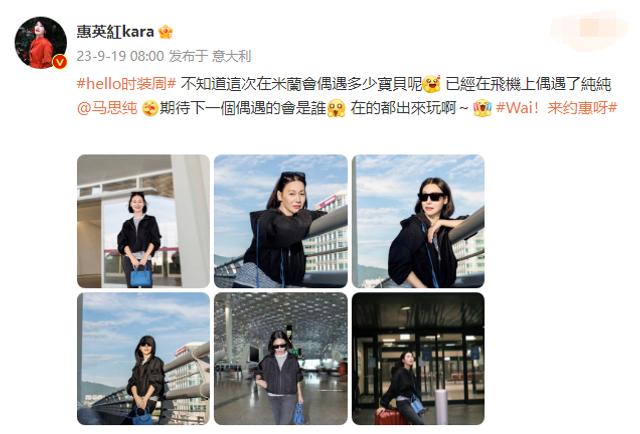Click the 23-9-19 08:00 post timestamp
The height and width of the screenshot is (434, 640).
(120, 56)
